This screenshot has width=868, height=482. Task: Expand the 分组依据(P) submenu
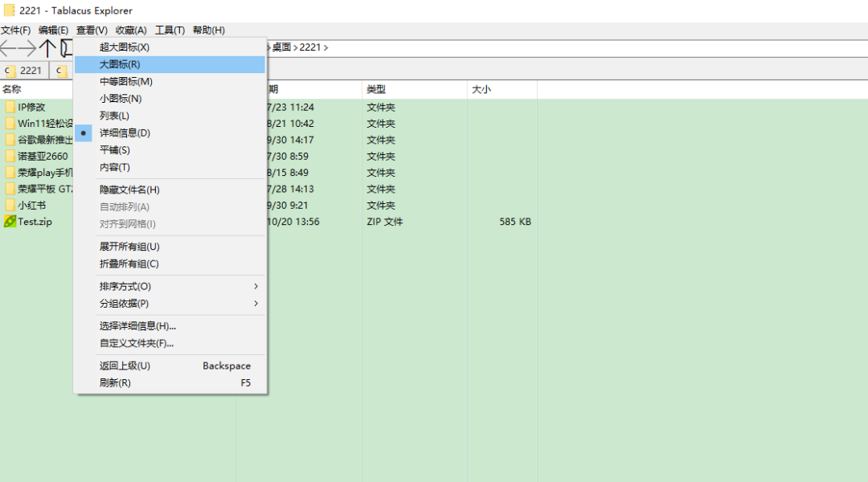tap(170, 303)
